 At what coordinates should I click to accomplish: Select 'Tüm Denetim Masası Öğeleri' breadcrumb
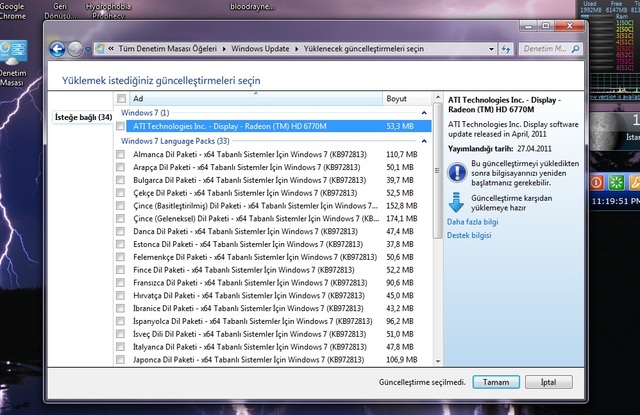(x=167, y=49)
